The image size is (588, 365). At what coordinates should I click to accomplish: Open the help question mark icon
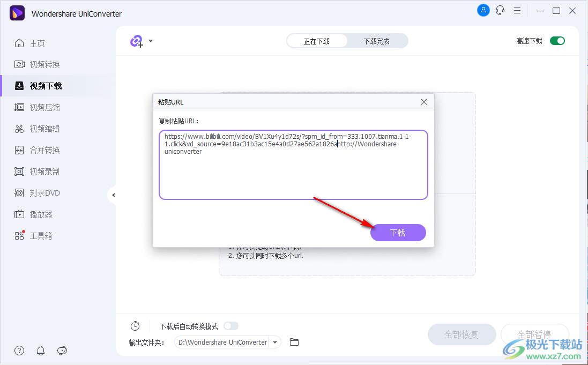click(x=19, y=351)
